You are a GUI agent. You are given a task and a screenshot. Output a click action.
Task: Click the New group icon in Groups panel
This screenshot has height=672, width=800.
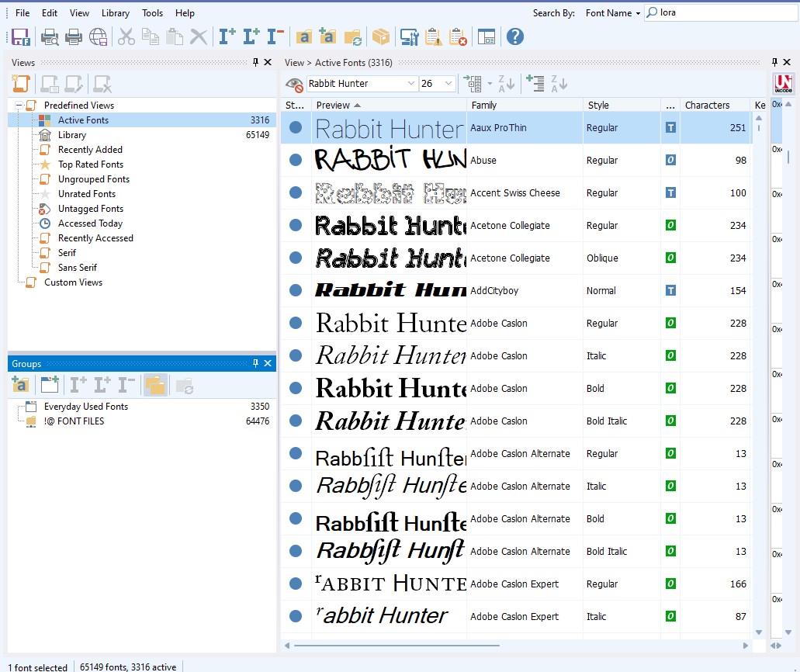50,385
